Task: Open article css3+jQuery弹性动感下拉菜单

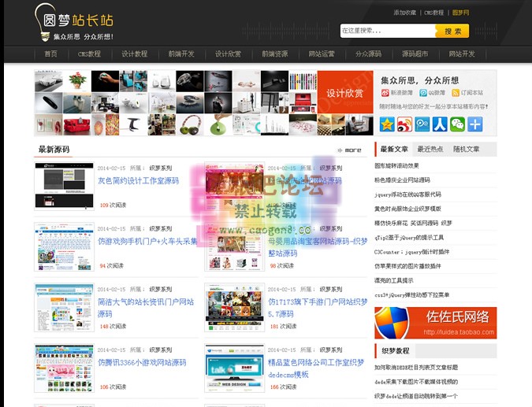Action: coord(412,295)
